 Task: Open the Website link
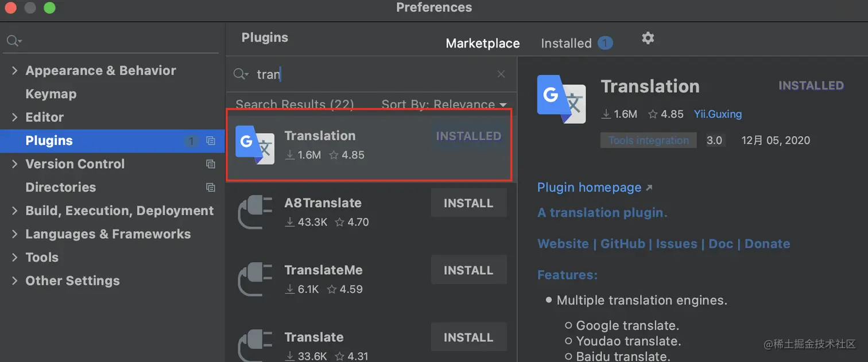point(563,244)
